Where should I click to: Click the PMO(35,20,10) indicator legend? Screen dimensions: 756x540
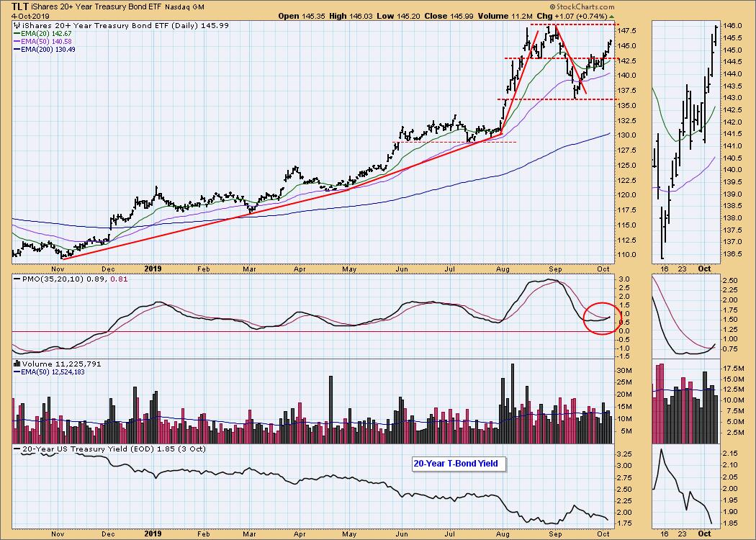point(71,279)
